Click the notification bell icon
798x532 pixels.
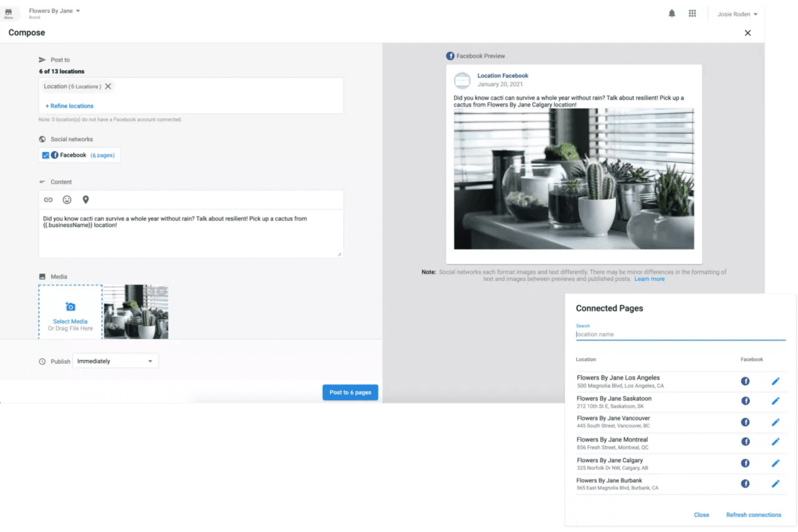coord(671,13)
